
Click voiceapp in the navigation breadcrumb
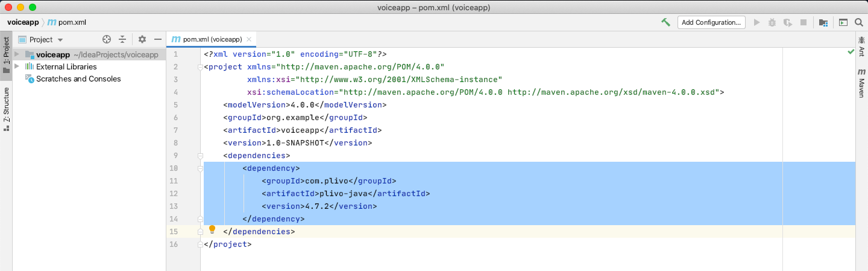tap(23, 22)
